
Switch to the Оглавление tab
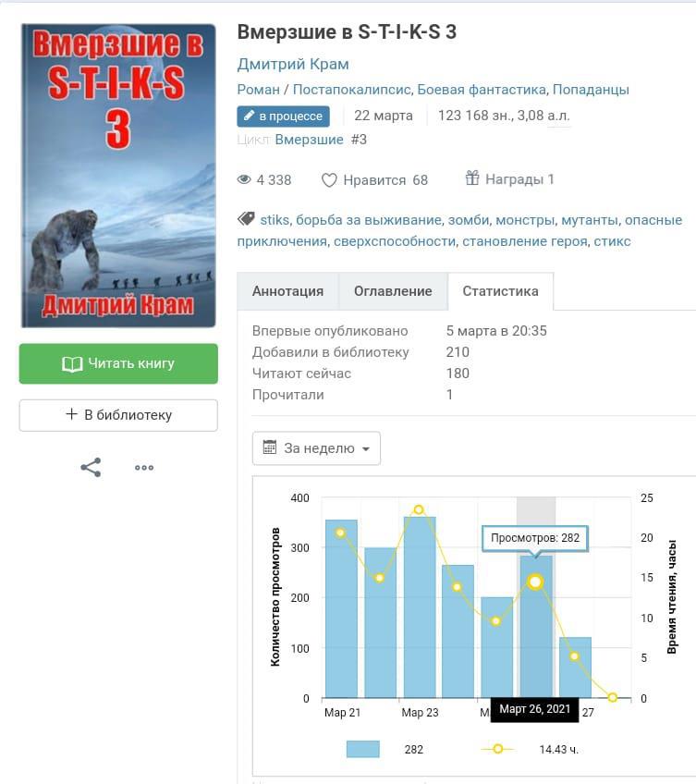tap(393, 291)
